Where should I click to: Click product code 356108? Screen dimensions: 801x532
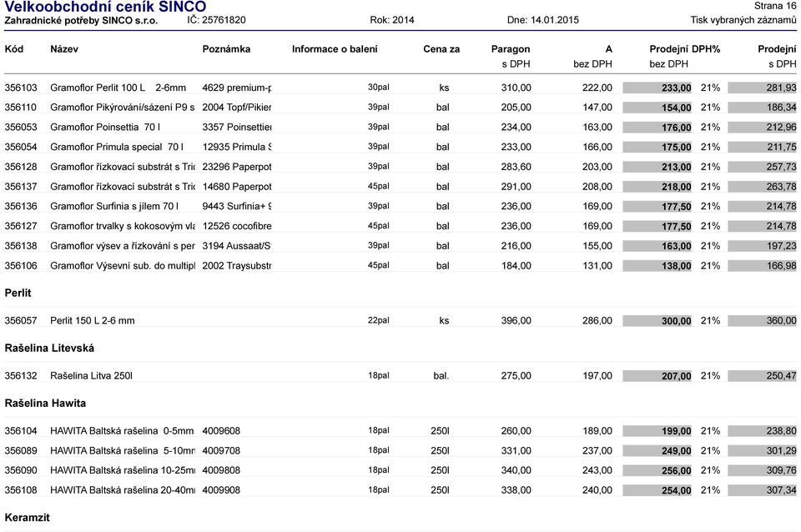pyautogui.click(x=21, y=490)
